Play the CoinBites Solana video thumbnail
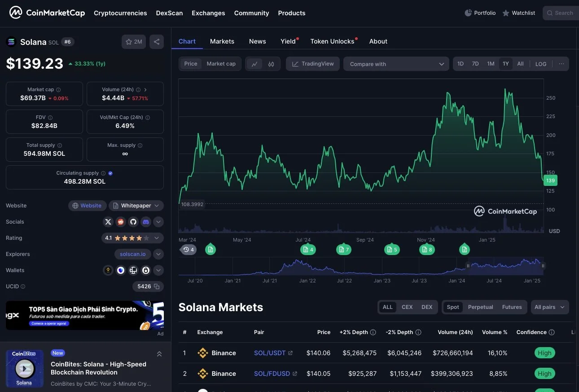 tap(25, 369)
